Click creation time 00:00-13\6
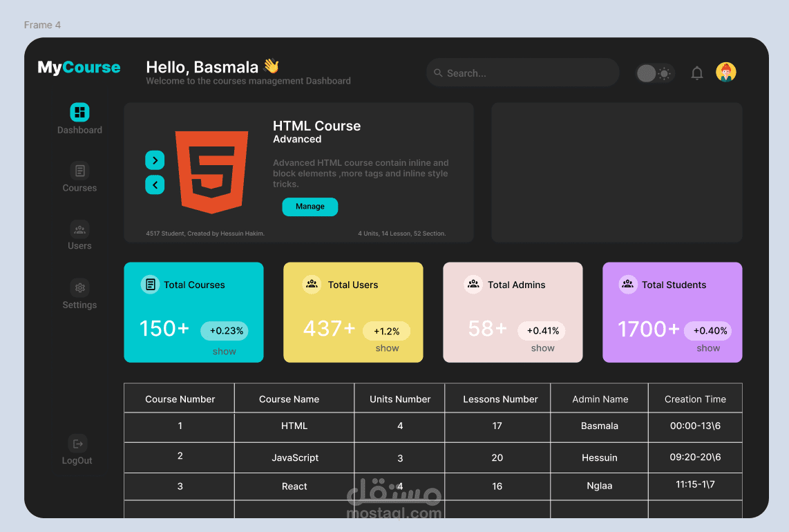The width and height of the screenshot is (789, 532). (x=696, y=426)
